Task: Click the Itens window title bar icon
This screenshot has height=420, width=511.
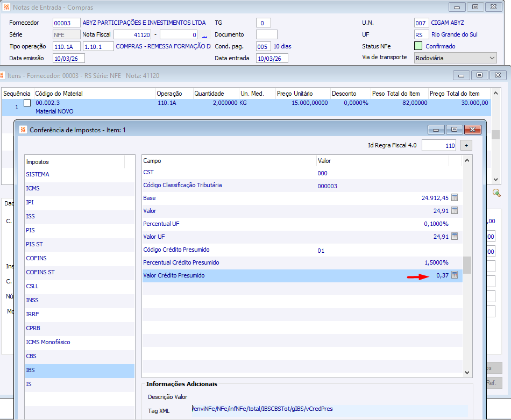Action: click(3, 76)
